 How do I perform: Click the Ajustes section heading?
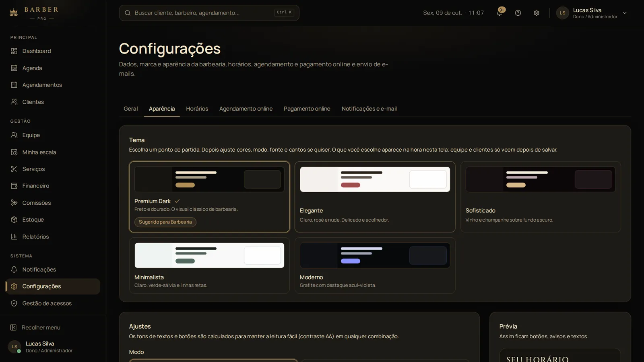pyautogui.click(x=140, y=326)
